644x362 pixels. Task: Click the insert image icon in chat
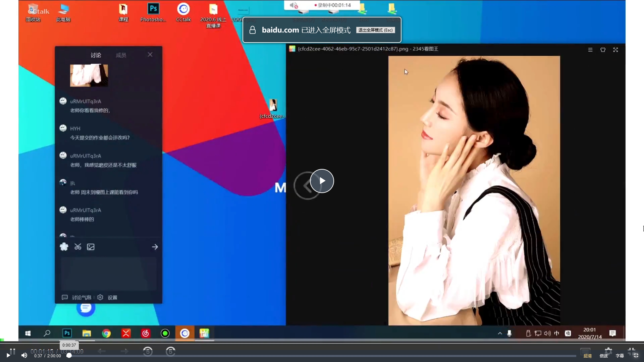pyautogui.click(x=91, y=247)
